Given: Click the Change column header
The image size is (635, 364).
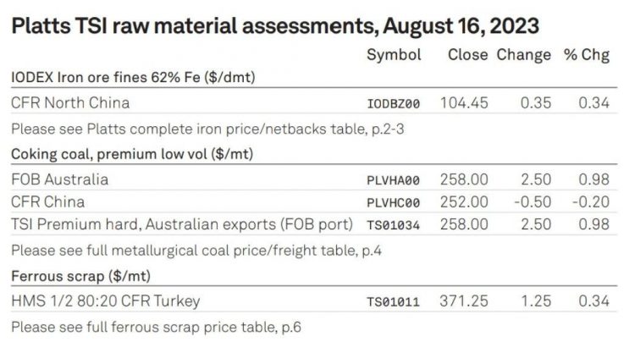Looking at the screenshot, I should pyautogui.click(x=524, y=55).
